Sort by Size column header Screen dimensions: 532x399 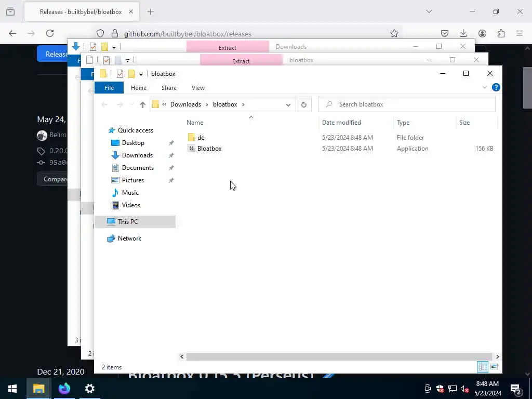point(464,123)
